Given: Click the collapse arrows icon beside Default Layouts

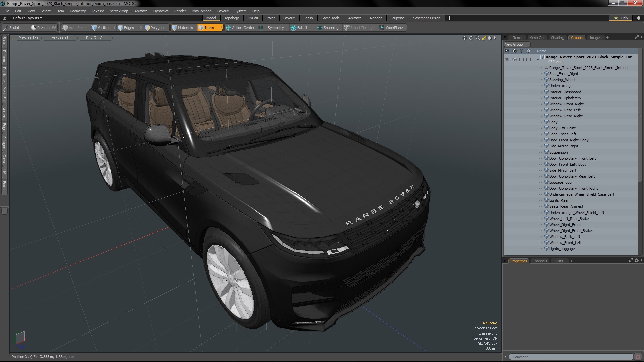Looking at the screenshot, I should click(x=5, y=18).
